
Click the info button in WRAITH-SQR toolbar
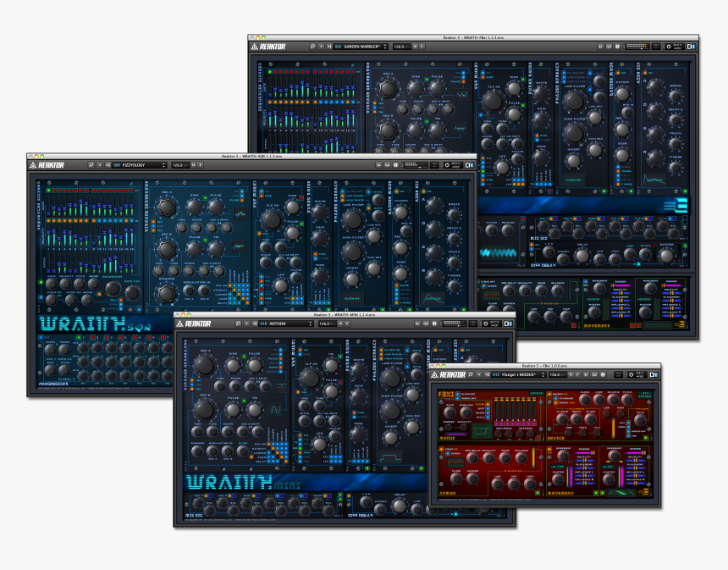click(x=395, y=165)
